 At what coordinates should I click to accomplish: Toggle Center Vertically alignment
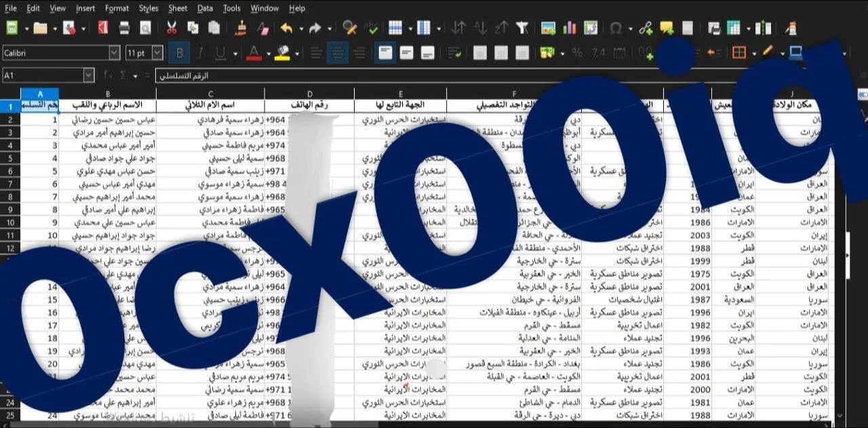click(406, 52)
